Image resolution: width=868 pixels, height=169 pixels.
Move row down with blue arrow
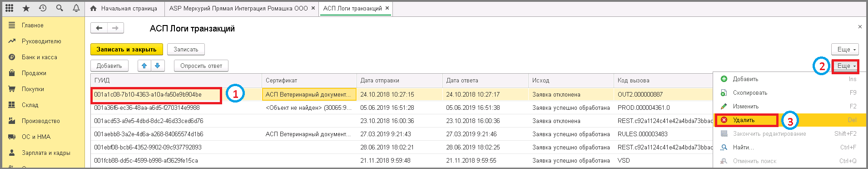click(x=157, y=66)
